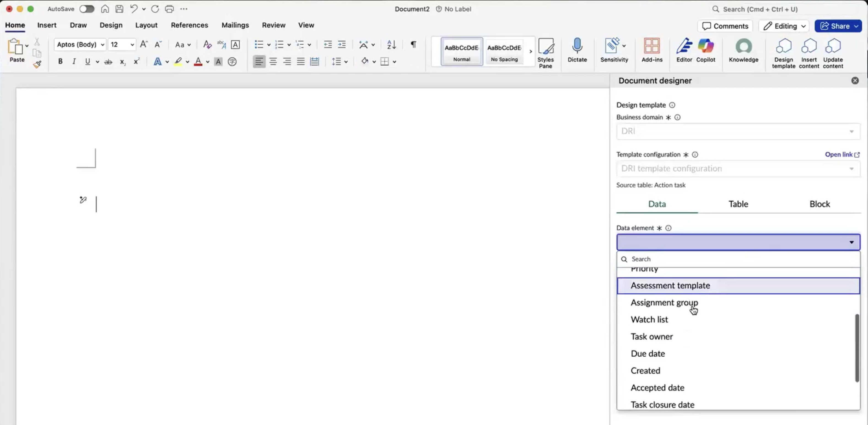Increase the paragraph indent
868x425 pixels.
point(342,44)
